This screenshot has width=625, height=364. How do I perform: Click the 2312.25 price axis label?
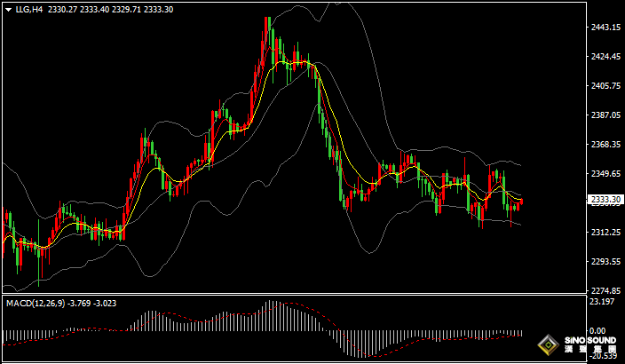tap(604, 233)
